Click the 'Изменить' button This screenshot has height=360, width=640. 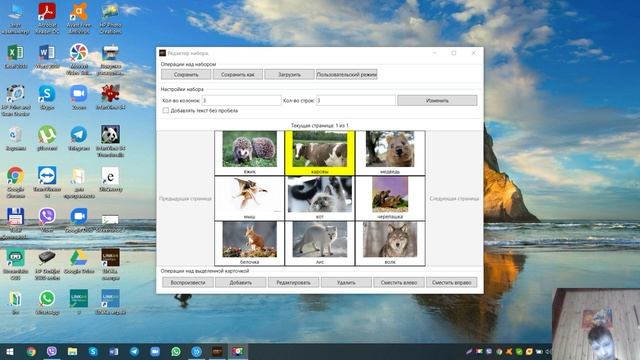tap(437, 100)
